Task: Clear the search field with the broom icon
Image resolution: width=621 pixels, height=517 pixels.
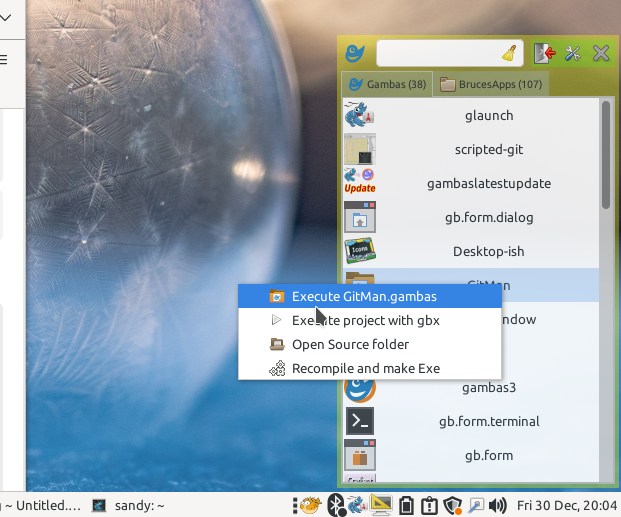Action: (509, 54)
